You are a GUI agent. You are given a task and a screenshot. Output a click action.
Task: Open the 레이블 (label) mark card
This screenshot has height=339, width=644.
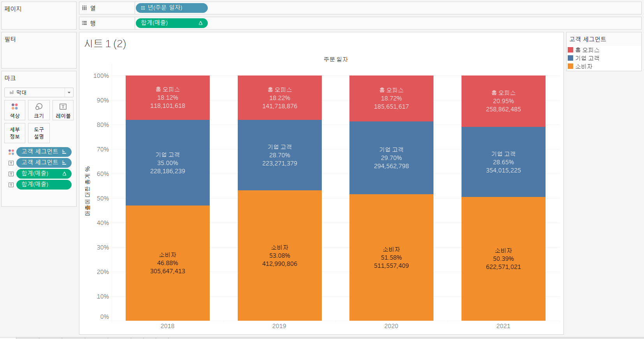pyautogui.click(x=63, y=110)
